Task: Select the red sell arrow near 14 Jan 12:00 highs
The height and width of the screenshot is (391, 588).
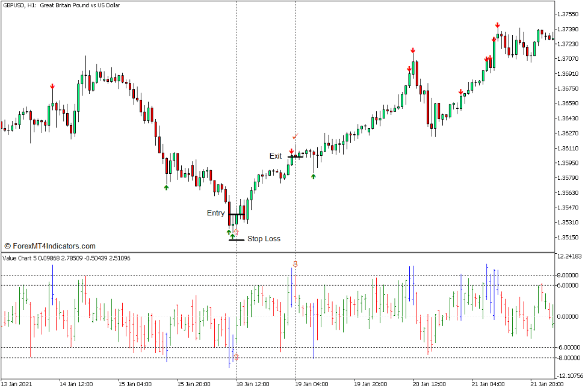Action: pos(53,86)
